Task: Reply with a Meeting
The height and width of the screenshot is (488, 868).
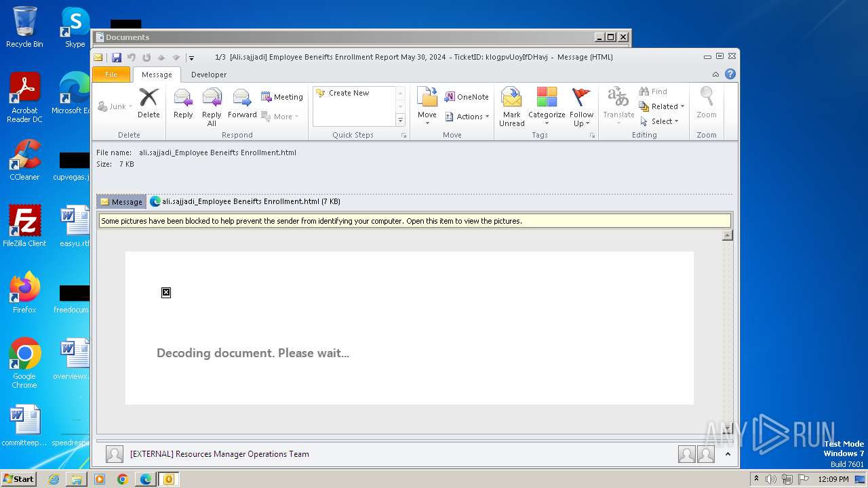Action: [x=282, y=97]
